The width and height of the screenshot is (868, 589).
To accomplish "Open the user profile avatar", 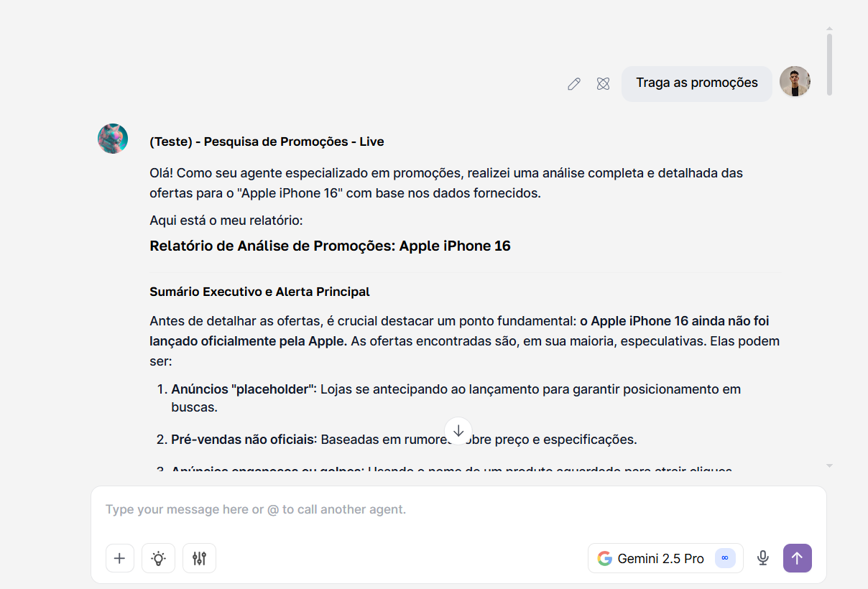I will point(795,82).
